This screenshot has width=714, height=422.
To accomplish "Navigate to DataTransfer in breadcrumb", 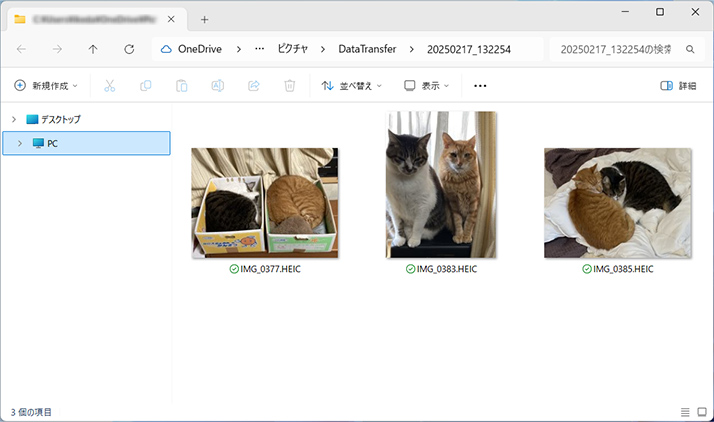I will click(365, 49).
